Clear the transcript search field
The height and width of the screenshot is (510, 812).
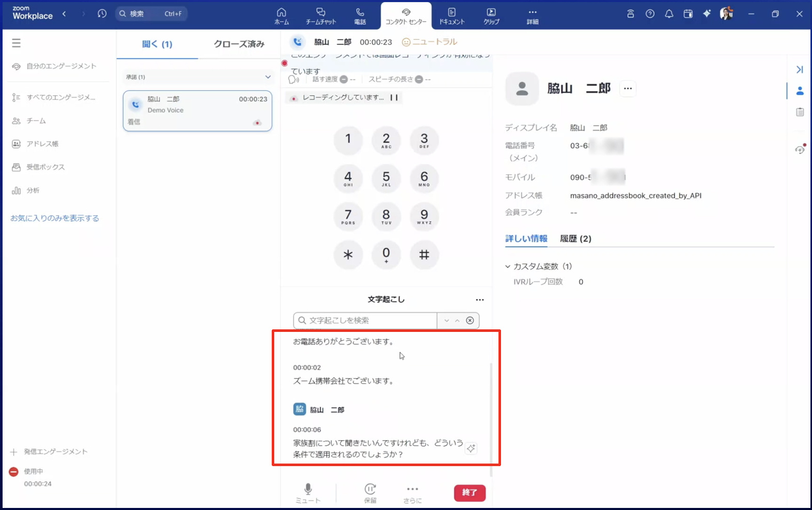tap(470, 321)
